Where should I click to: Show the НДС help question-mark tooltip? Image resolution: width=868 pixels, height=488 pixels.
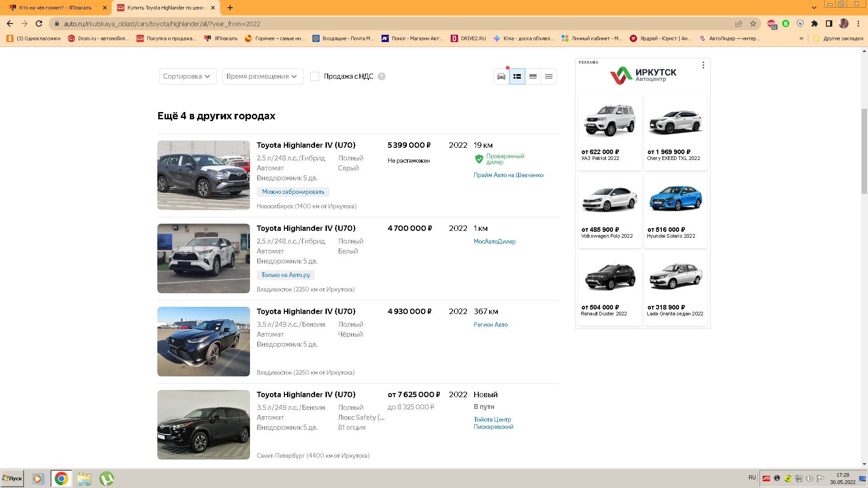(x=382, y=76)
